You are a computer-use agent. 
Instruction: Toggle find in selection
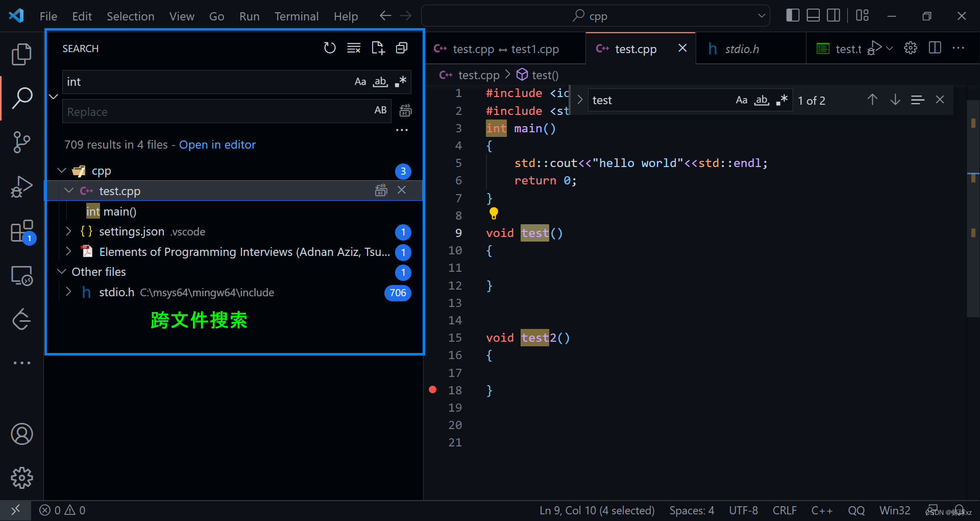tap(917, 100)
